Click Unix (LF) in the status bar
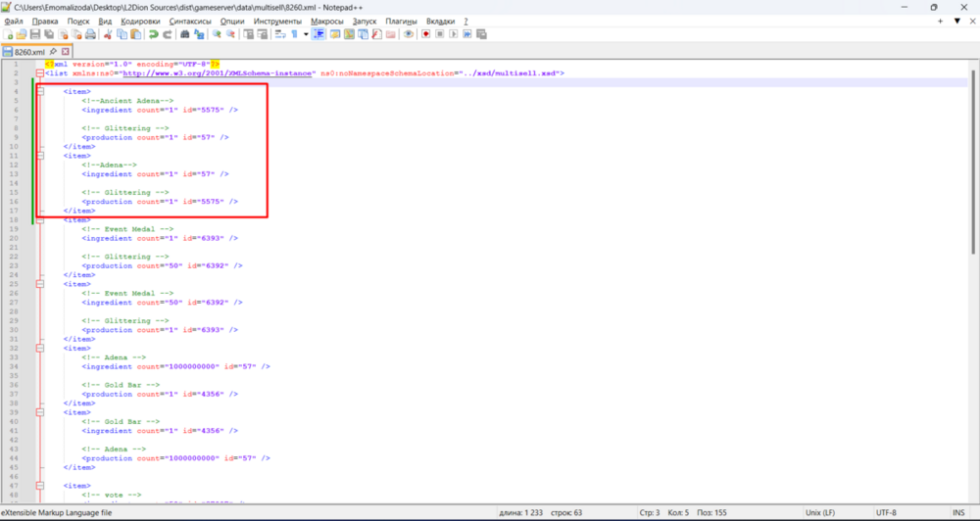The image size is (980, 521). point(820,512)
